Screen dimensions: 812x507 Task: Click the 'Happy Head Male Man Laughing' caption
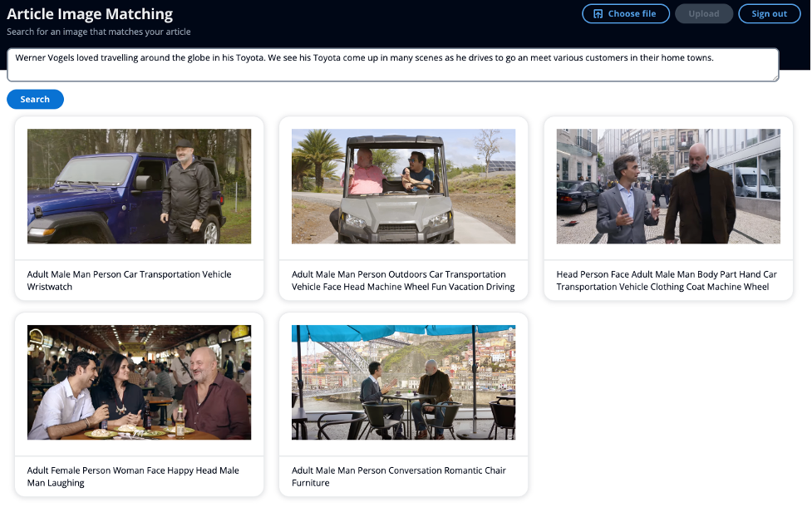133,476
